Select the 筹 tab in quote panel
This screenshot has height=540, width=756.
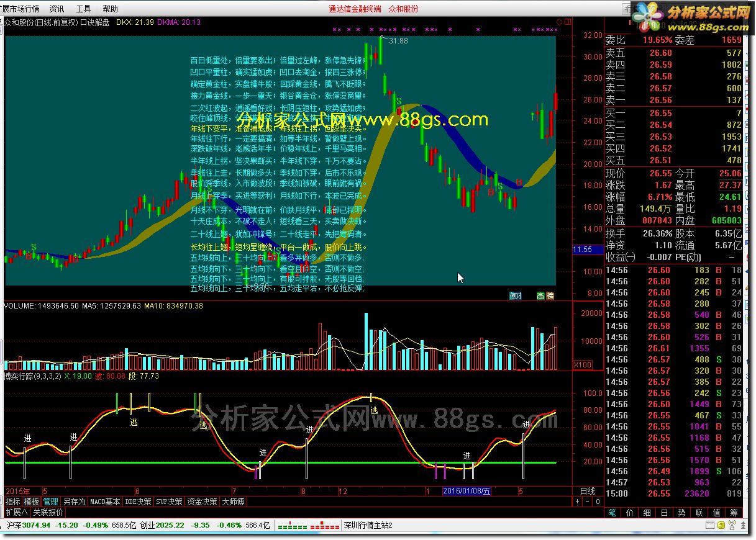coord(734,513)
